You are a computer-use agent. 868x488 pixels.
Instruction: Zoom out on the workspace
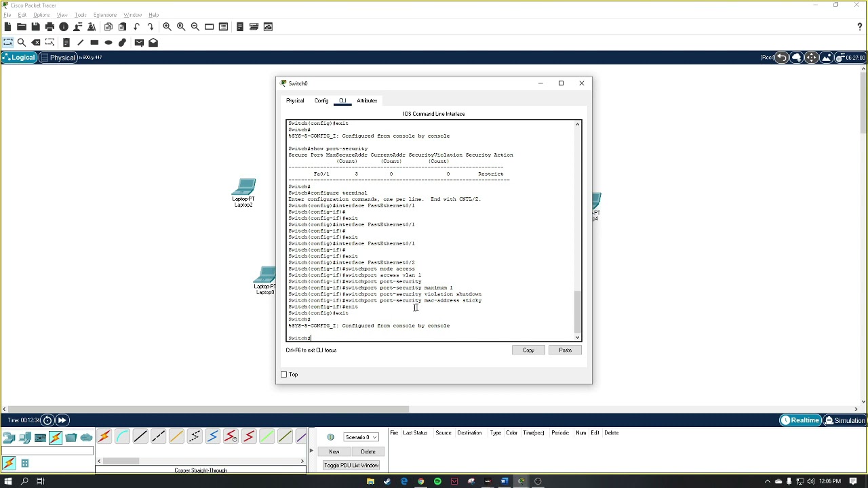tap(195, 27)
